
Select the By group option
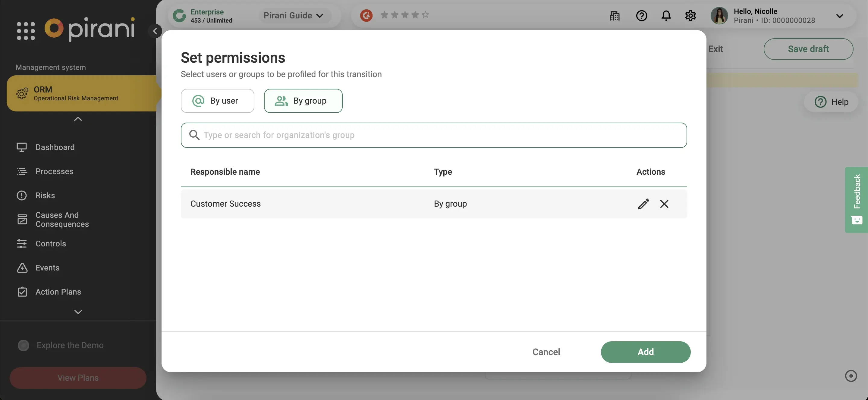pos(303,101)
